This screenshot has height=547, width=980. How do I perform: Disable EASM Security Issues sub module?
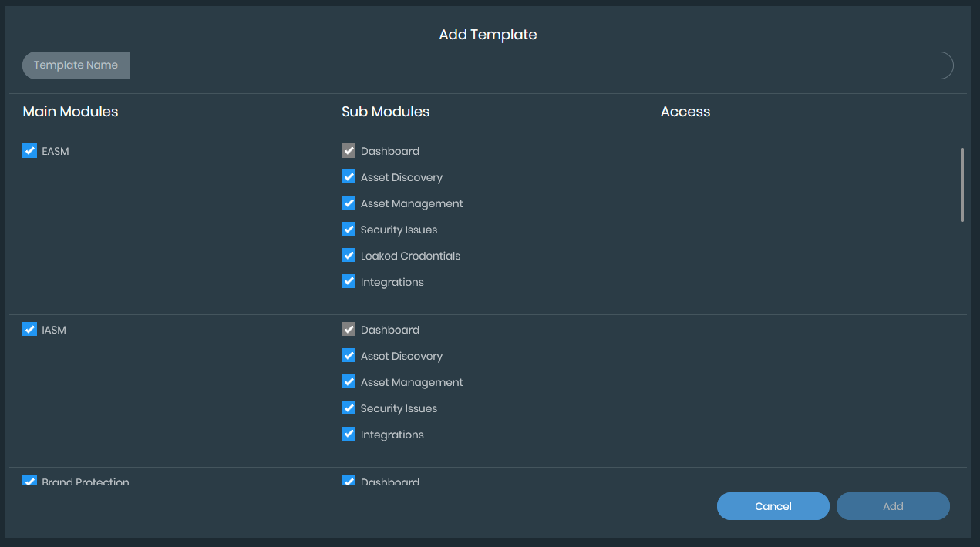tap(349, 230)
